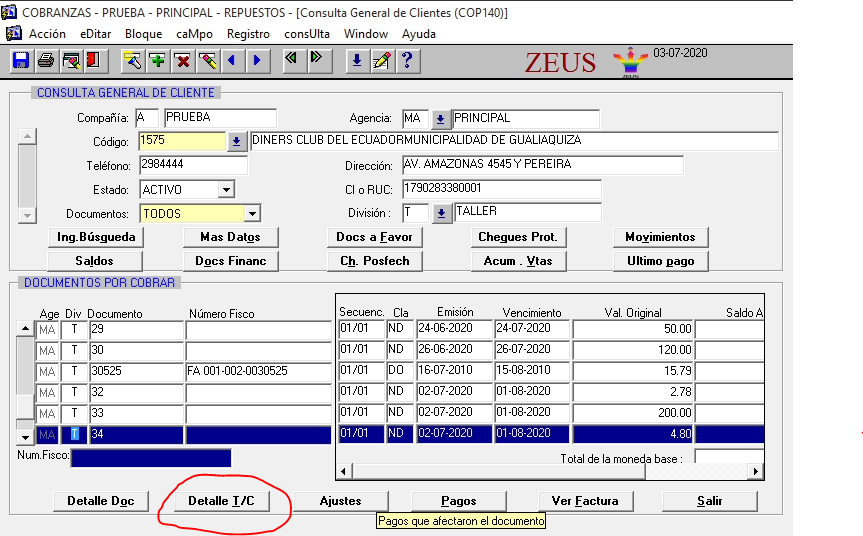Viewport: 863px width, 536px height.
Task: Click the Detalle T/C button
Action: click(x=221, y=501)
